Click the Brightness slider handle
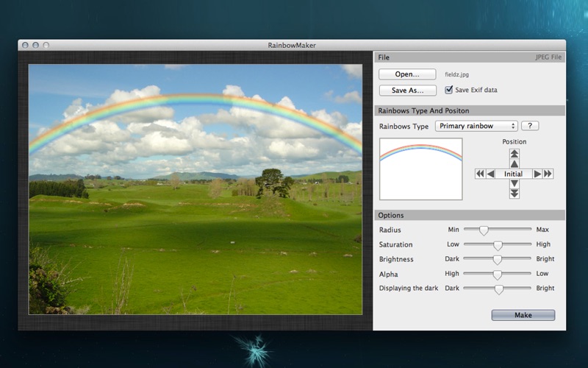Image resolution: width=588 pixels, height=368 pixels. [x=498, y=260]
